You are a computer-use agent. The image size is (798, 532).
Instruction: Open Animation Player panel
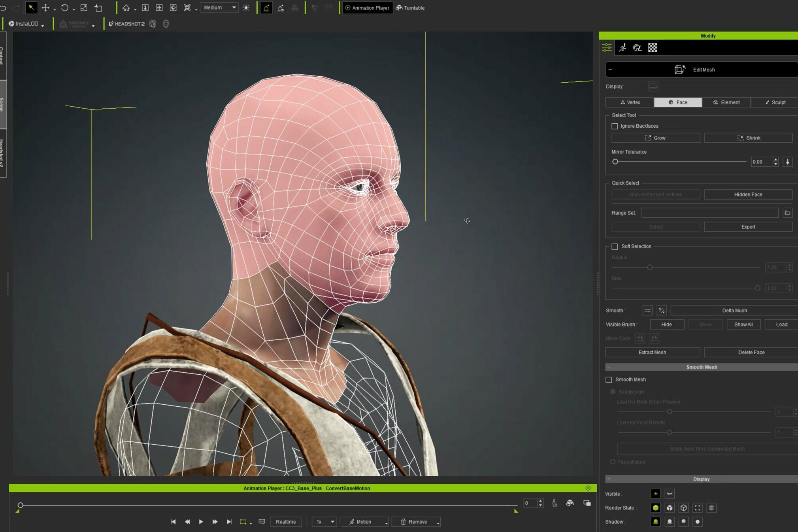point(368,8)
